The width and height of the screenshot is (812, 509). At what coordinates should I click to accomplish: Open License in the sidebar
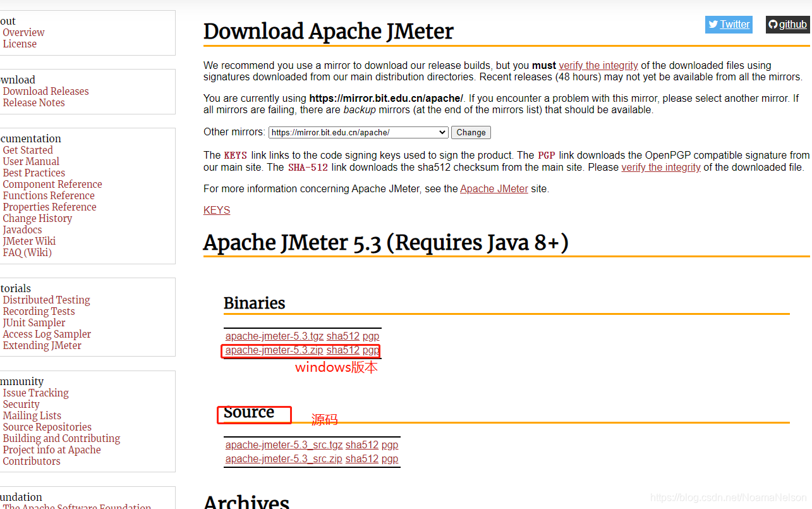[x=20, y=44]
